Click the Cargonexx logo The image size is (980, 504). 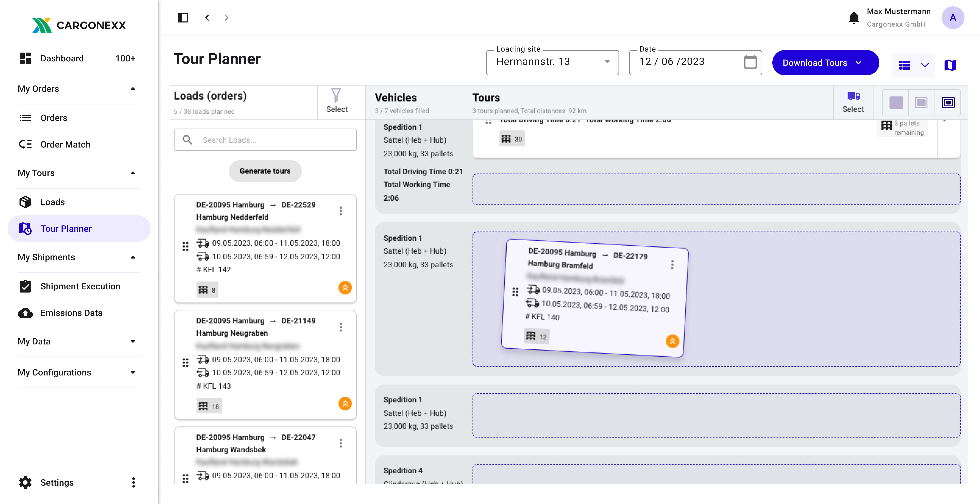[79, 25]
